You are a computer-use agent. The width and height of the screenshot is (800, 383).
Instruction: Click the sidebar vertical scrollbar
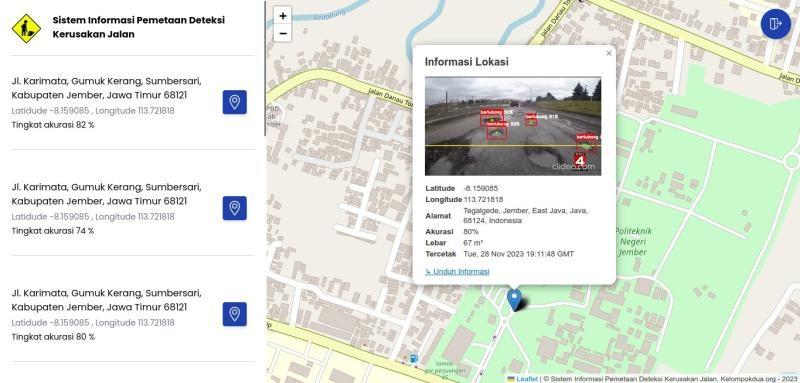point(265,69)
